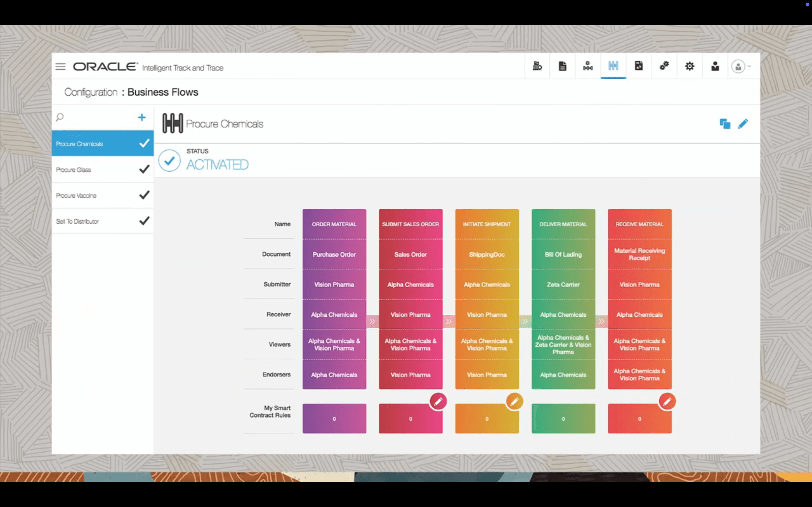Add a new business flow with plus
Screen dimensions: 812x507
click(x=142, y=117)
